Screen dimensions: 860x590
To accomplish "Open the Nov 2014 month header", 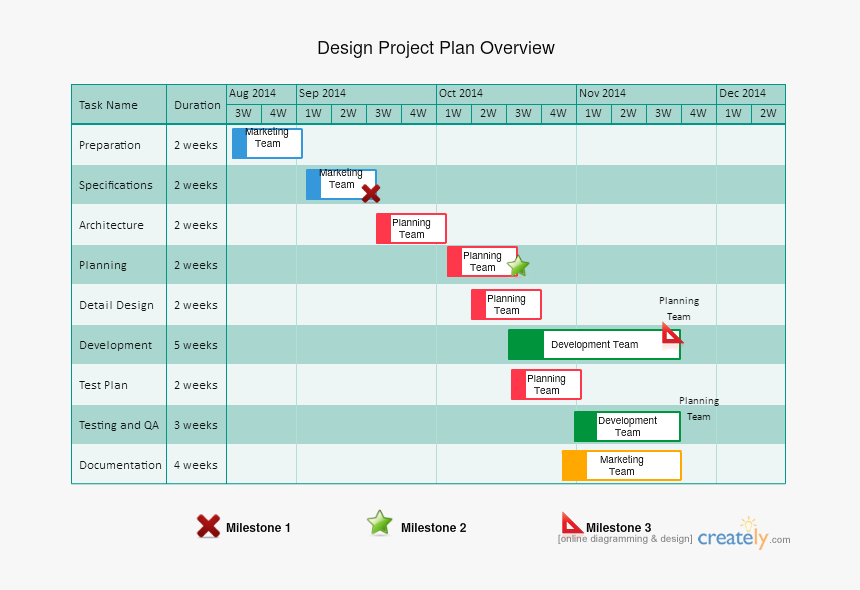I will click(x=644, y=93).
